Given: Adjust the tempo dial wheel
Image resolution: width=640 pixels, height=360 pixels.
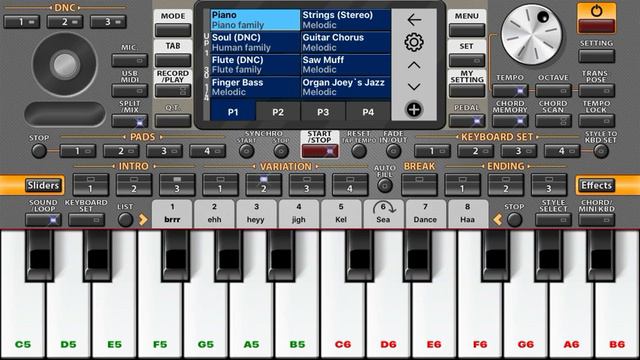Looking at the screenshot, I should 531,34.
